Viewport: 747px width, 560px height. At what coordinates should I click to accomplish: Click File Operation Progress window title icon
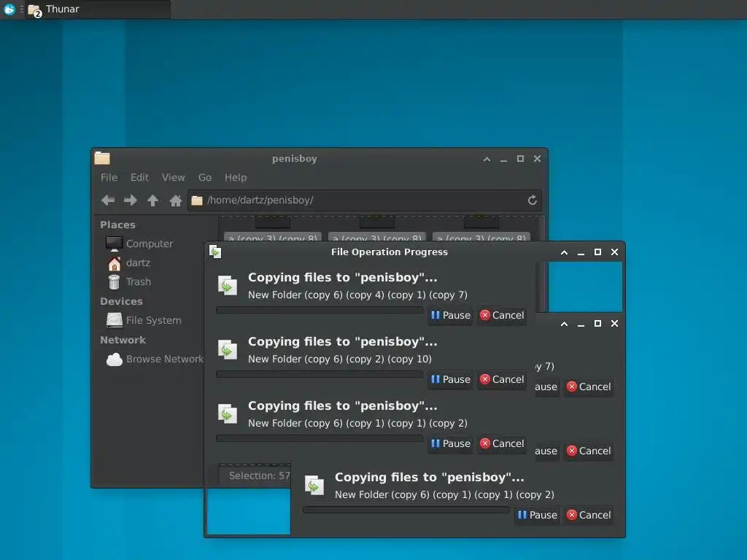[215, 252]
